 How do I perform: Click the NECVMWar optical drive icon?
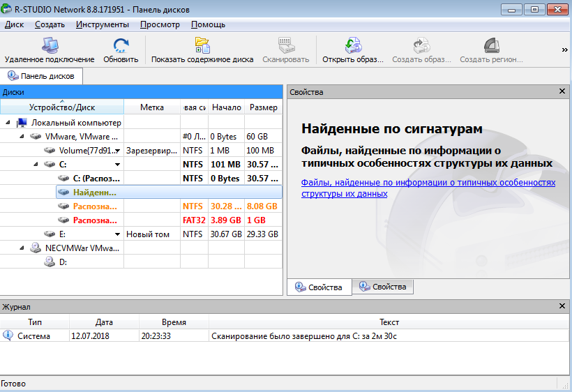[x=36, y=248]
